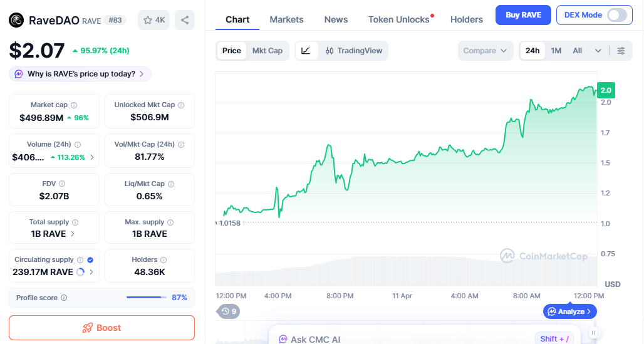Screen dimensions: 644x344
Task: Click the Market cap info icon
Action: coord(74,105)
